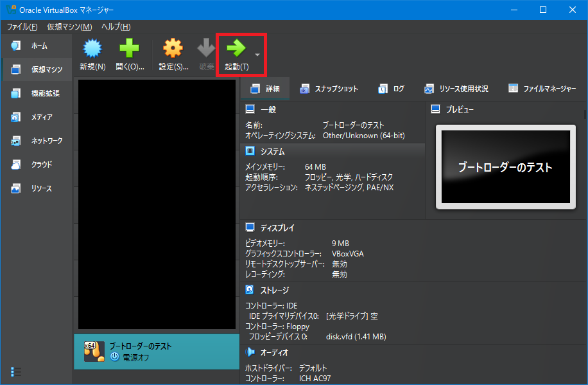Click the フロッピー, 光学, ハードディスク boot order

click(349, 177)
